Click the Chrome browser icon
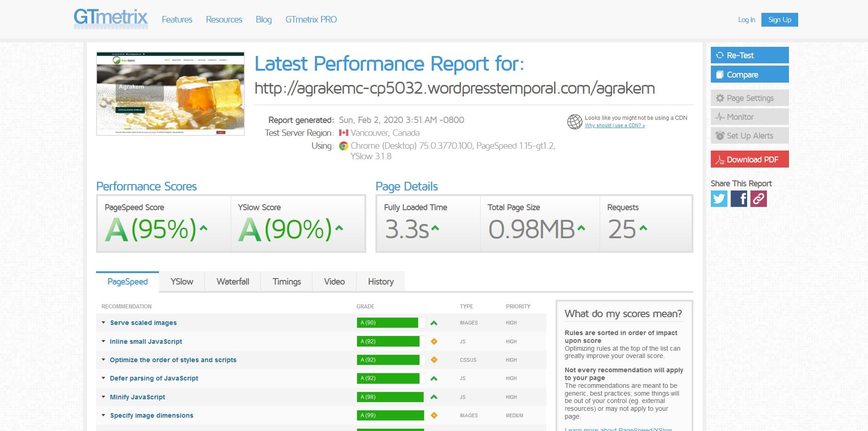Screen dimensions: 868x431 (343, 146)
